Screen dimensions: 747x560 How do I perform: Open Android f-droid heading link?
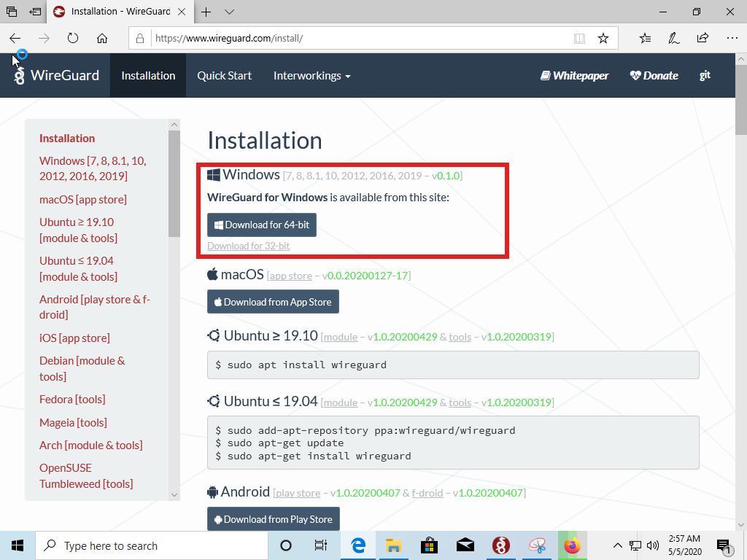(427, 494)
